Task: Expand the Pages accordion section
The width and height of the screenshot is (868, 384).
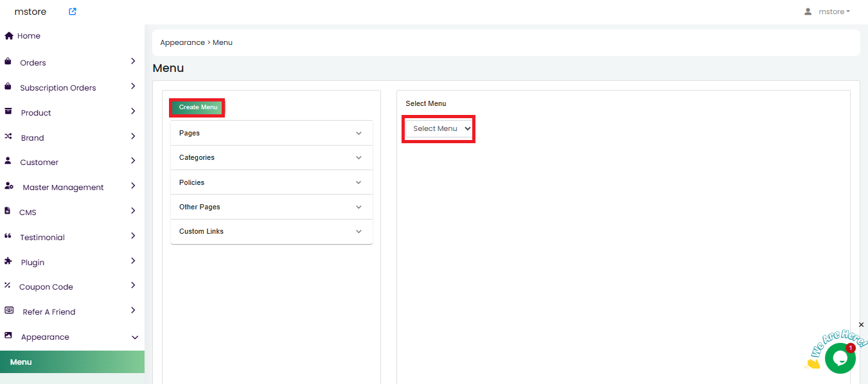Action: click(271, 133)
